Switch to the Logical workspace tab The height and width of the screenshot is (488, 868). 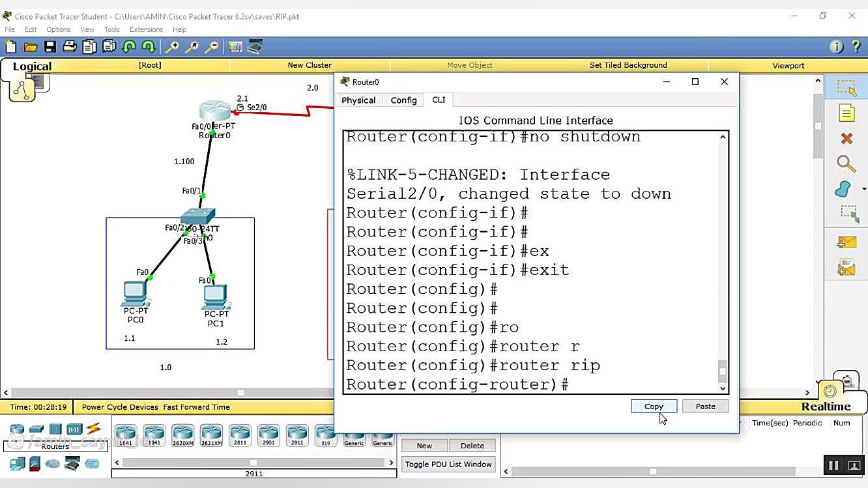pos(32,66)
